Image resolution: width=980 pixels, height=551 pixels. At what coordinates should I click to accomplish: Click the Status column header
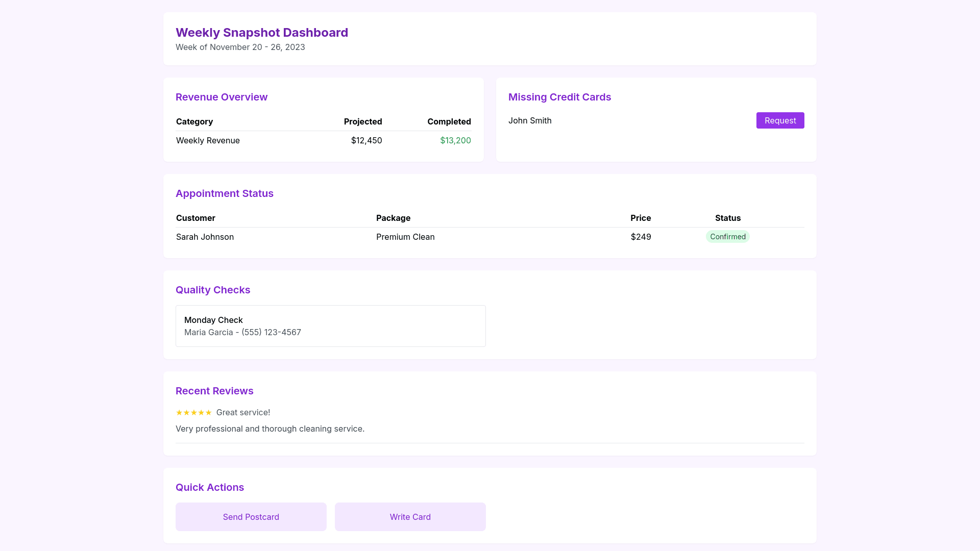[727, 218]
